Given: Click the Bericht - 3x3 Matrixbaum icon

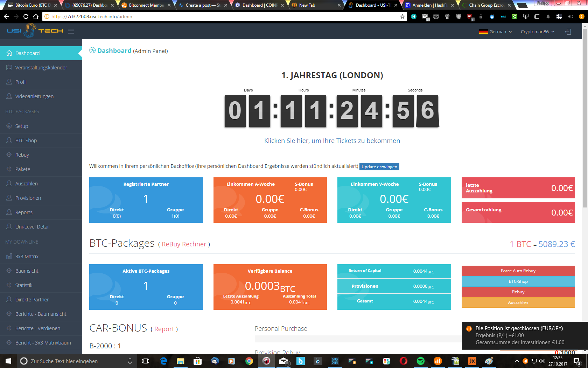Looking at the screenshot, I should point(9,342).
